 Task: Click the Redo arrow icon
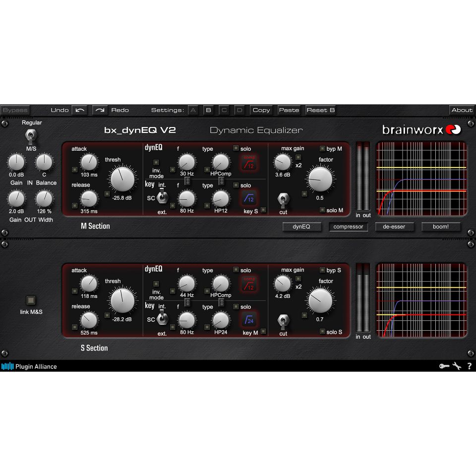click(100, 110)
